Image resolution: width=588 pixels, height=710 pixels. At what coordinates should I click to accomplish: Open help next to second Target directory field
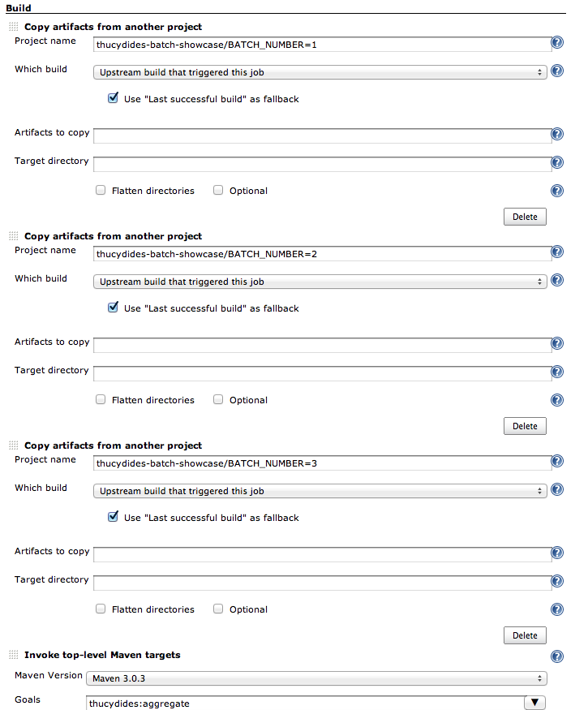pyautogui.click(x=556, y=372)
